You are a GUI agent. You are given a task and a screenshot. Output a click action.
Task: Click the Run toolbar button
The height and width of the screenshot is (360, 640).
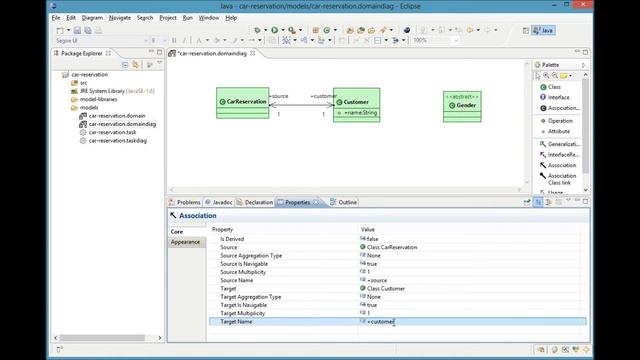275,30
